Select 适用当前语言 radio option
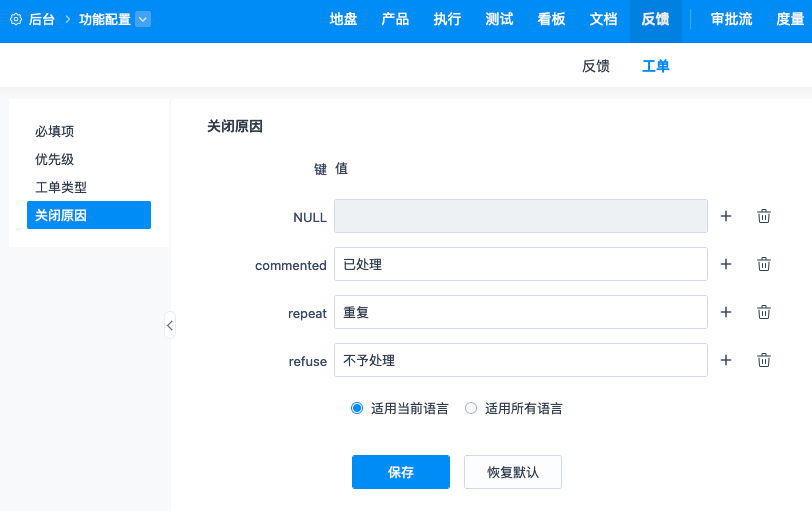 pos(357,408)
